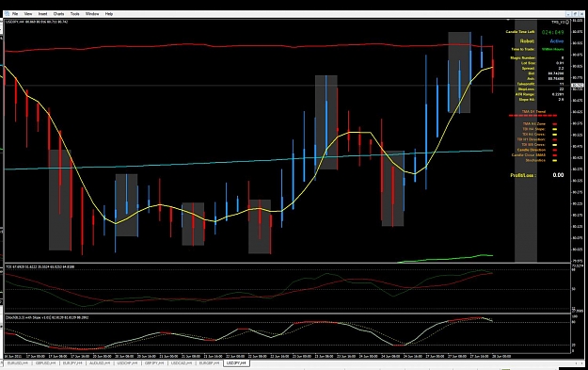Click the expert advisor face icon near TMS_V3
Image resolution: width=588 pixels, height=370 pixels.
pos(567,23)
